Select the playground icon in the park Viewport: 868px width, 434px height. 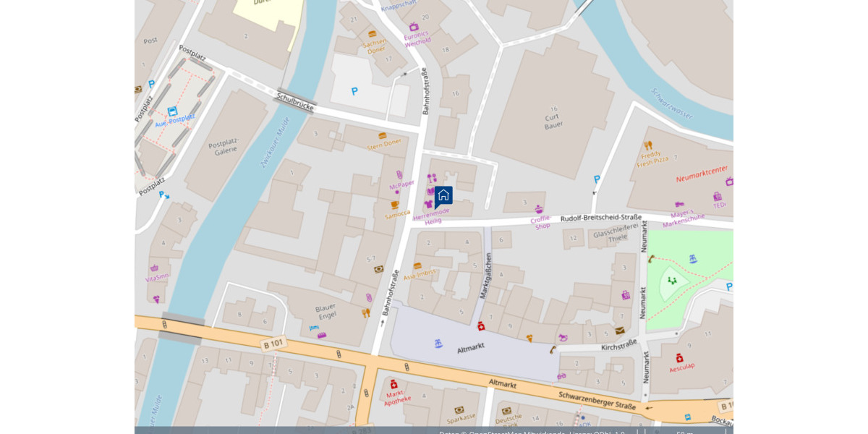[672, 281]
